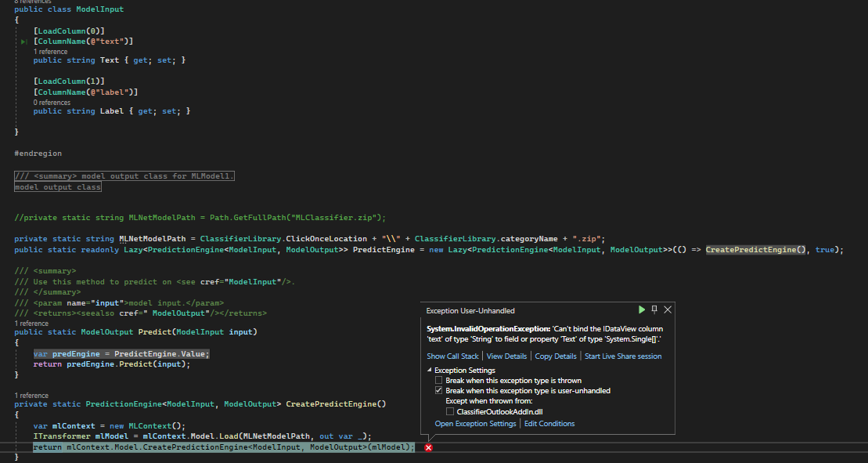
Task: Close the Exception User-Unhandled popup
Action: coord(668,309)
